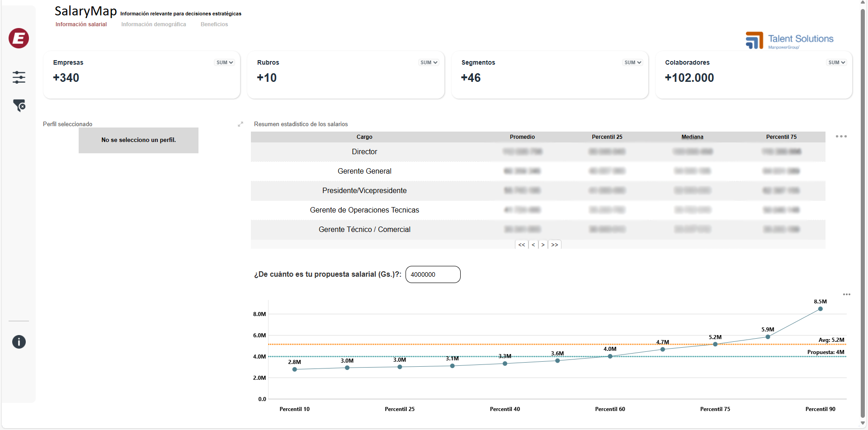Switch to Beneficios tab
The height and width of the screenshot is (430, 868).
(214, 24)
